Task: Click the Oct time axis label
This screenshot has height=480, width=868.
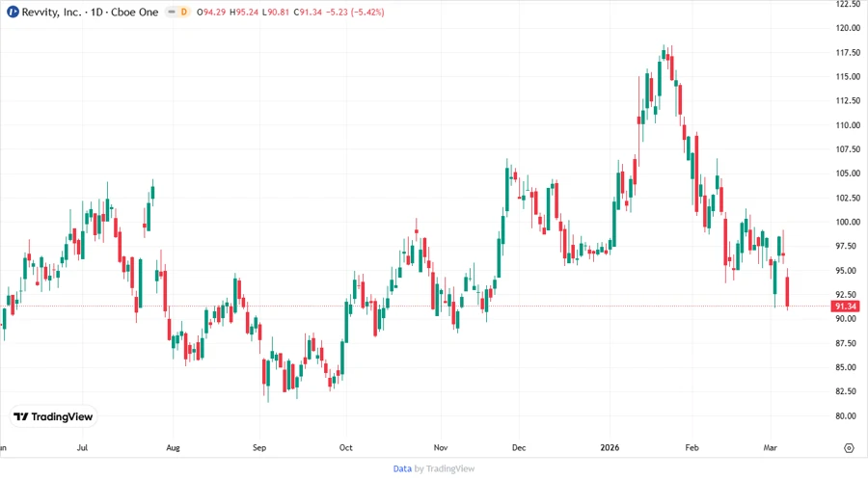Action: pos(345,447)
